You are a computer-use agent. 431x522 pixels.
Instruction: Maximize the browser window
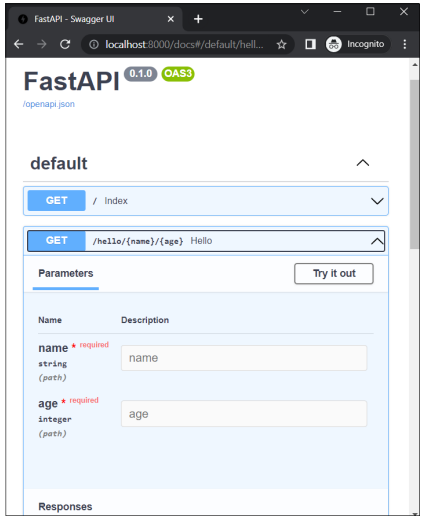[x=370, y=12]
